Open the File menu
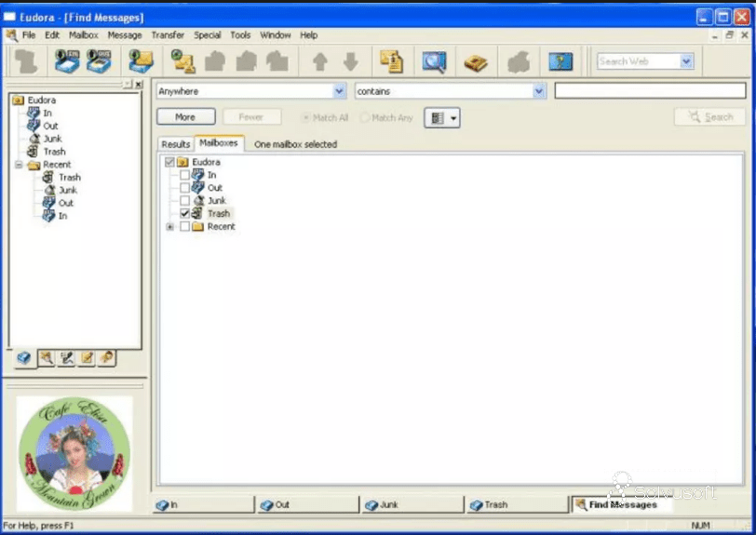 point(29,35)
